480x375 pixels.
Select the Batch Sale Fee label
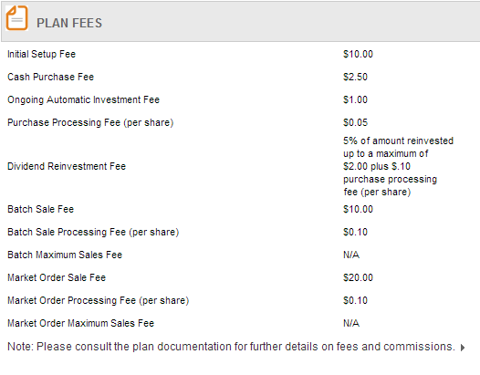[x=40, y=209]
